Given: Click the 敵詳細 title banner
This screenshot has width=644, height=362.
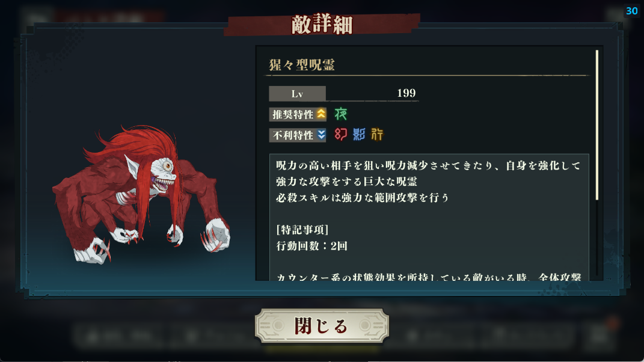Looking at the screenshot, I should click(x=322, y=25).
